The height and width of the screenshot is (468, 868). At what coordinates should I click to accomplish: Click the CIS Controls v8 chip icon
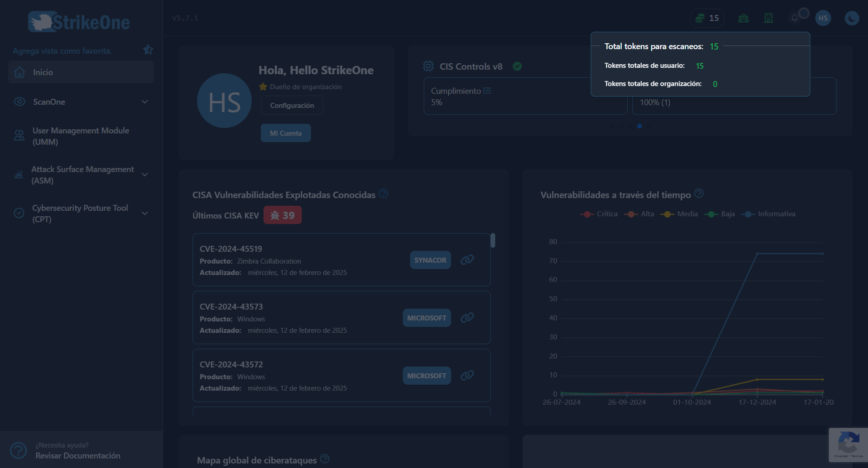(428, 66)
